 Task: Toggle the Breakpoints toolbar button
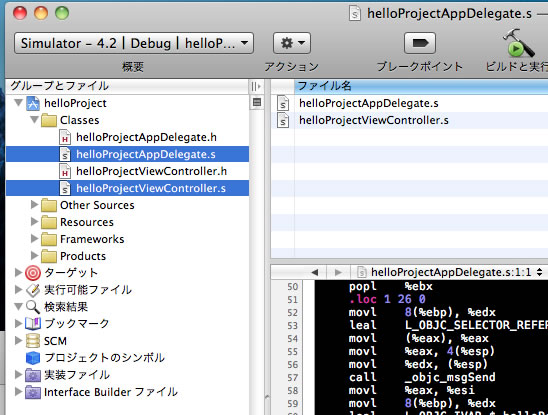click(420, 43)
